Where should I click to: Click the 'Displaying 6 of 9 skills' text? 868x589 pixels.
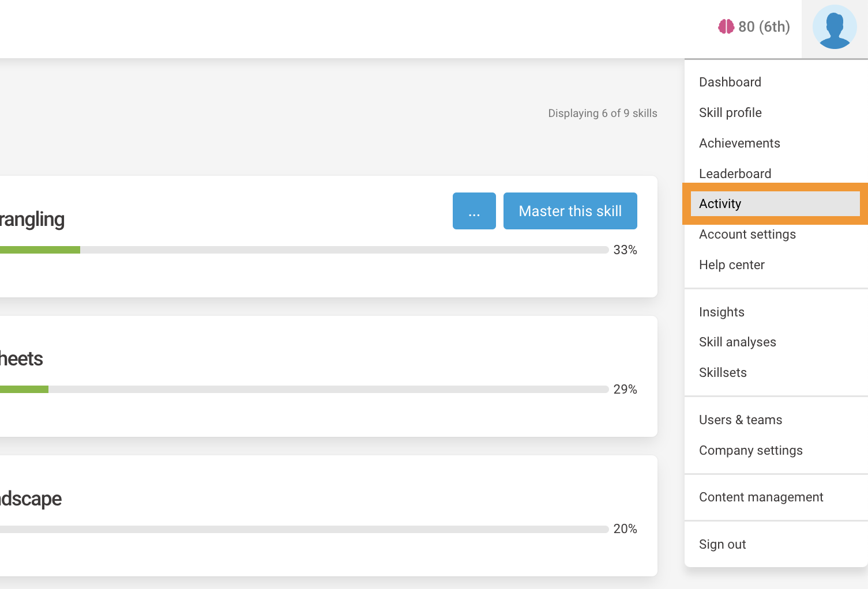602,113
